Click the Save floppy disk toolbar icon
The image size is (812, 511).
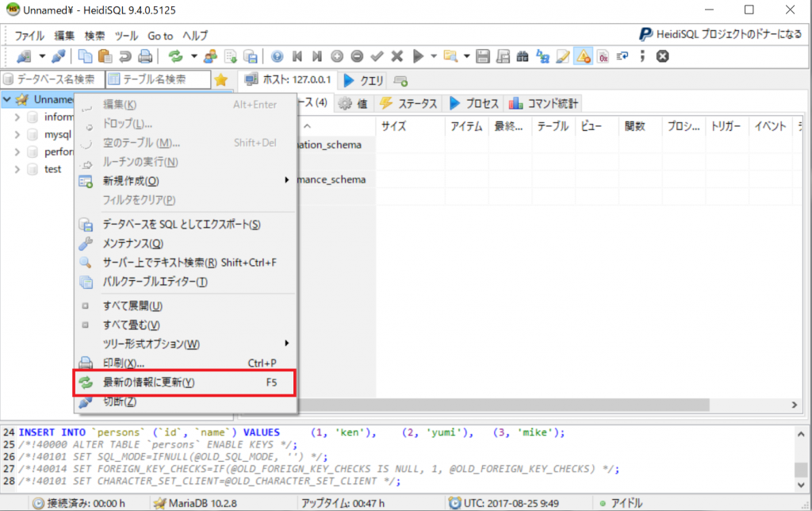pos(483,56)
